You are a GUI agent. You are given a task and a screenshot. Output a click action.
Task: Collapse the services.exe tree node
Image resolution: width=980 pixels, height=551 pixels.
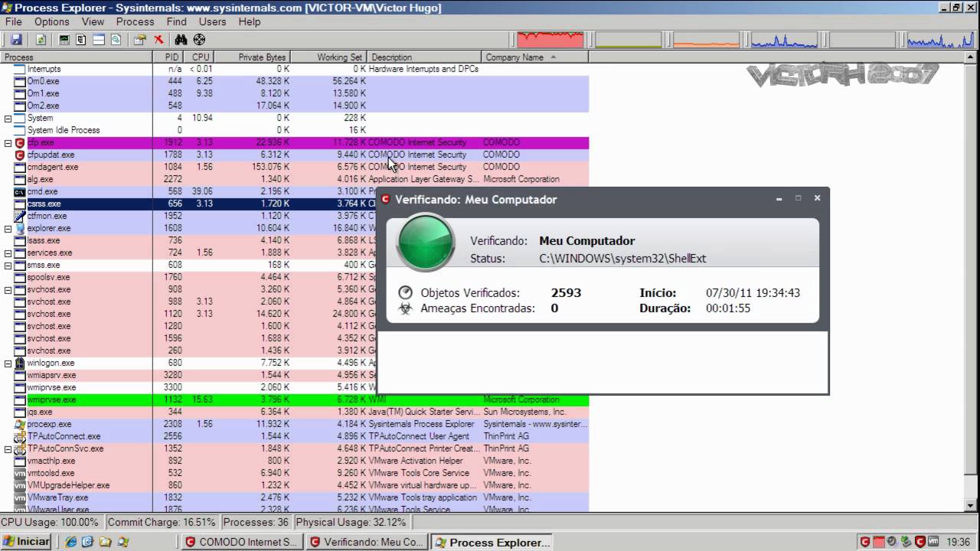[8, 253]
